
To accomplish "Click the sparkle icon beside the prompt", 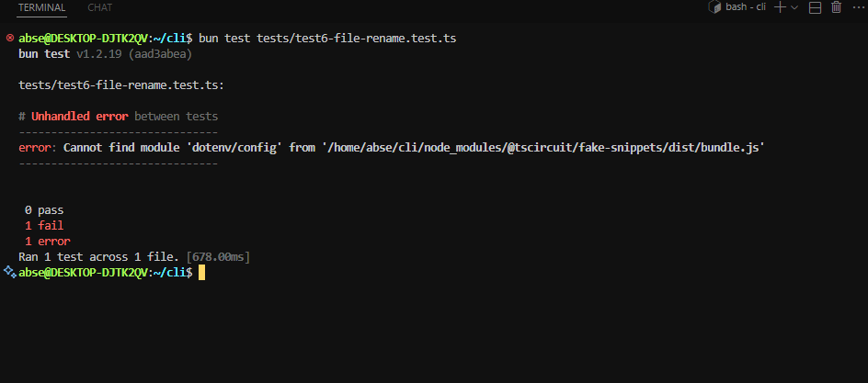I will click(9, 273).
